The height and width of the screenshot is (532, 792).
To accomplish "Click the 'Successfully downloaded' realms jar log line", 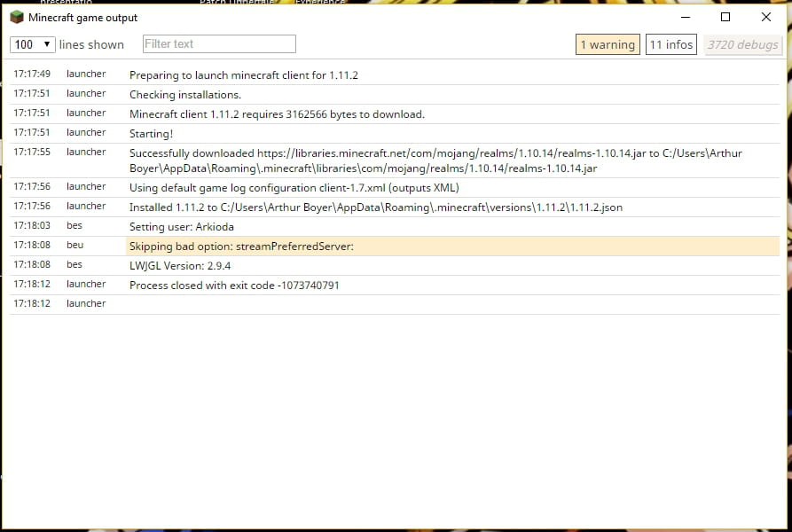I will (x=395, y=161).
